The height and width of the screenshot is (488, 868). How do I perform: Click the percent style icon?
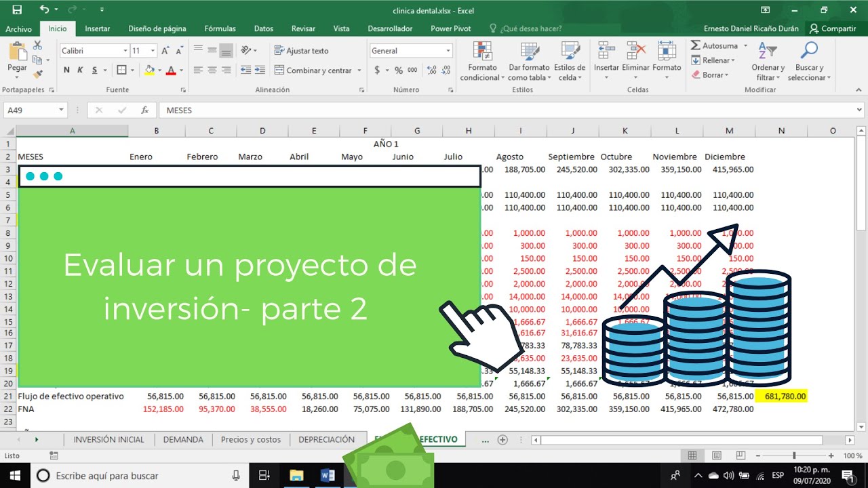(x=399, y=70)
